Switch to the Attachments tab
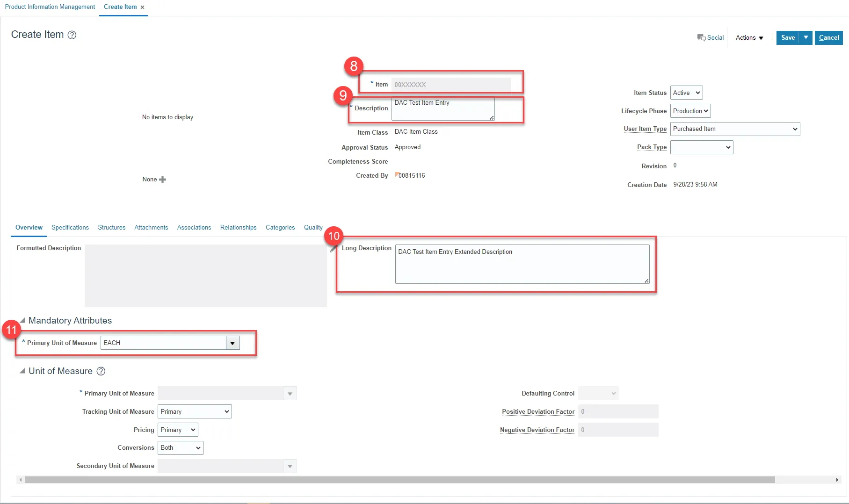This screenshot has width=849, height=504. [151, 228]
